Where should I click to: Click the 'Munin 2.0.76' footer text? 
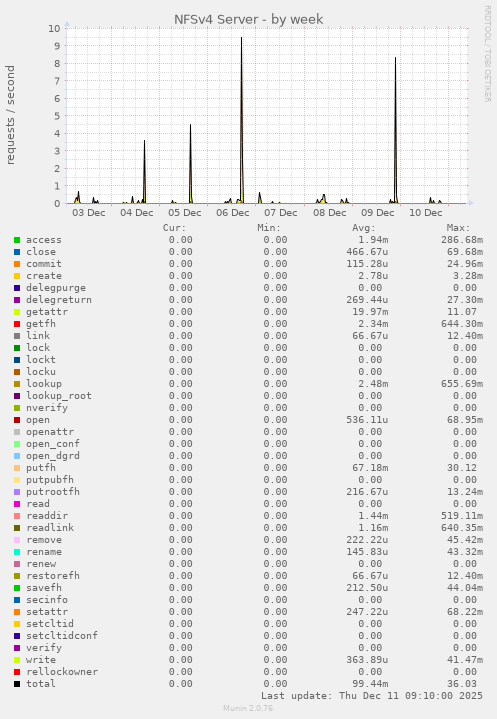(248, 708)
